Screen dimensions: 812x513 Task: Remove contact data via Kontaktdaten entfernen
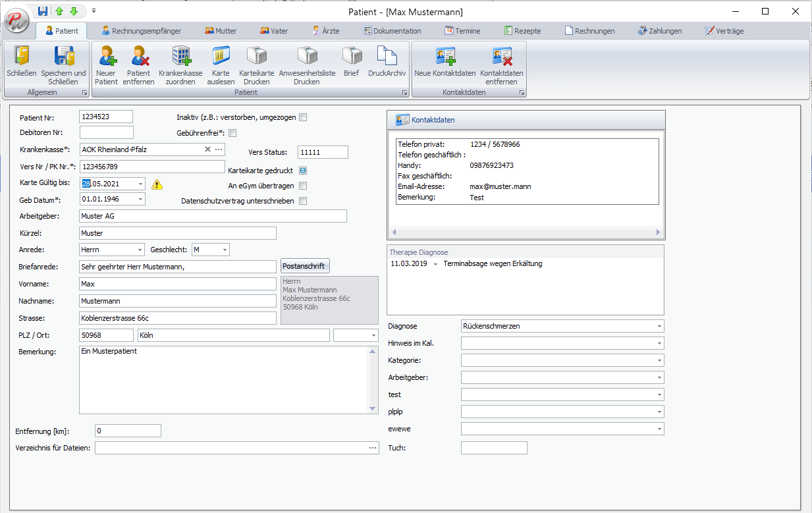[501, 64]
